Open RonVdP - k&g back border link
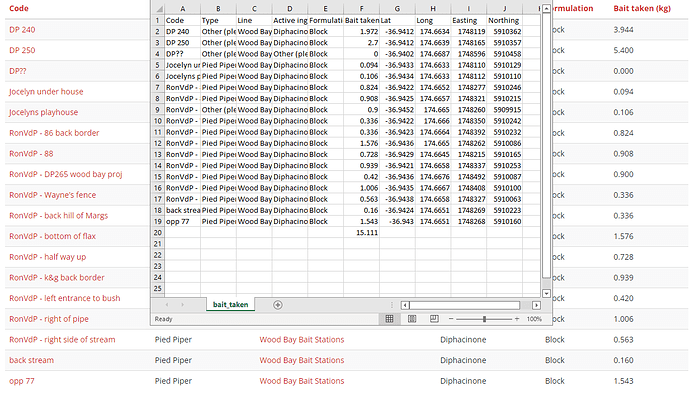 click(57, 278)
